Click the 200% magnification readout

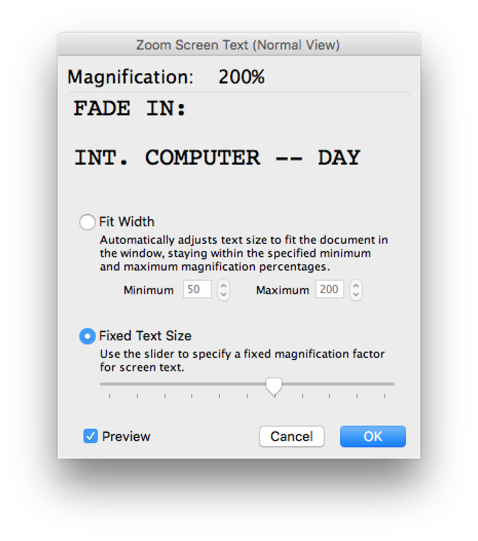[x=242, y=77]
